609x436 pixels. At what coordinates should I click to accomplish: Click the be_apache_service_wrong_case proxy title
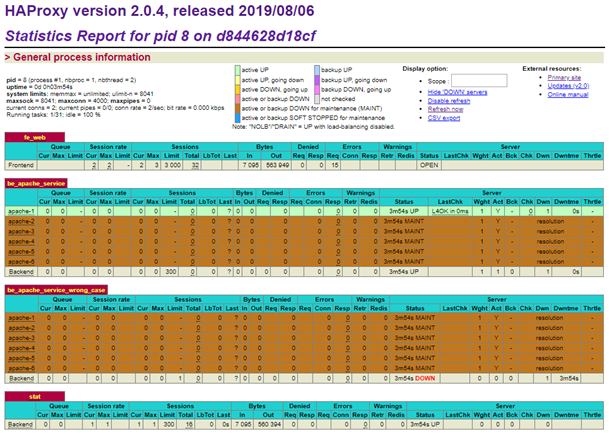click(56, 290)
